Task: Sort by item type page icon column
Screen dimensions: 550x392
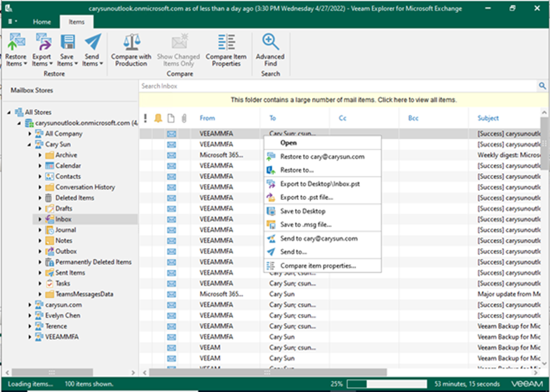Action: (171, 118)
